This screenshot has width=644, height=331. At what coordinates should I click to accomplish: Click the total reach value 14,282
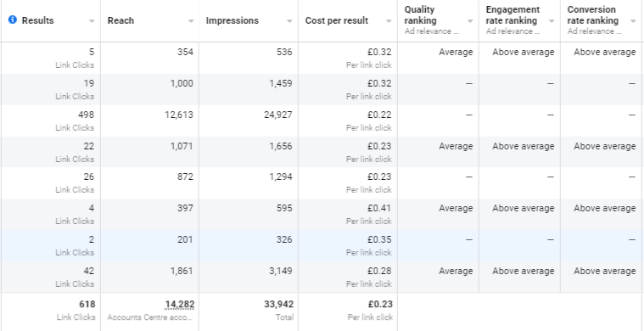click(180, 305)
